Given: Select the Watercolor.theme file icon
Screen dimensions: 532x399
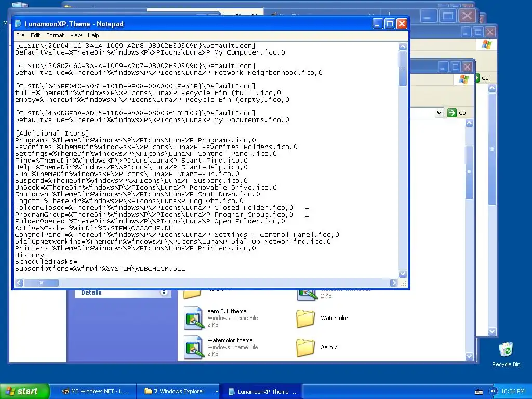Looking at the screenshot, I should tap(193, 347).
